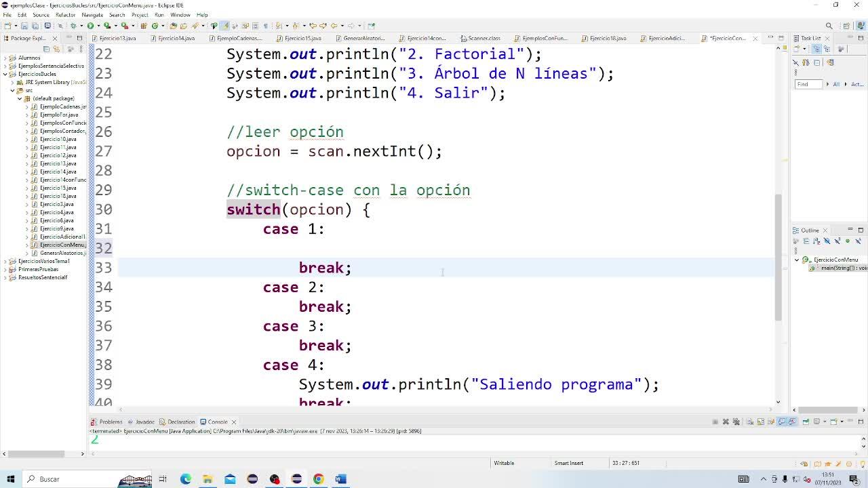Close the EjercicioConMenu editor tab

(755, 38)
